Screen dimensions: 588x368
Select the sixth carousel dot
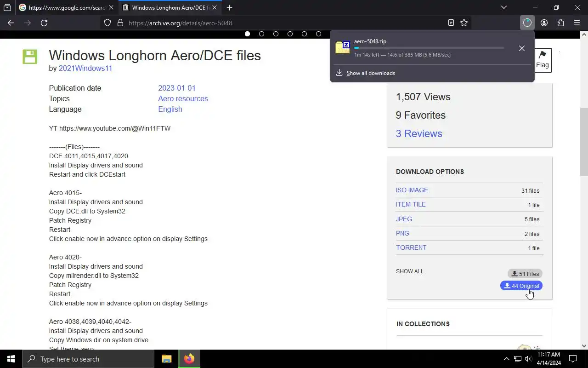tap(318, 34)
